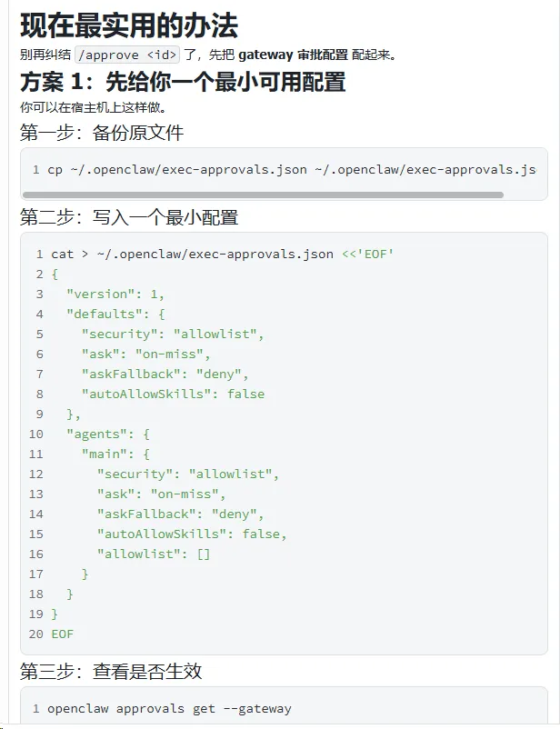The image size is (560, 729).
Task: Click the bold text "gateway 审批配置"
Action: [x=293, y=55]
